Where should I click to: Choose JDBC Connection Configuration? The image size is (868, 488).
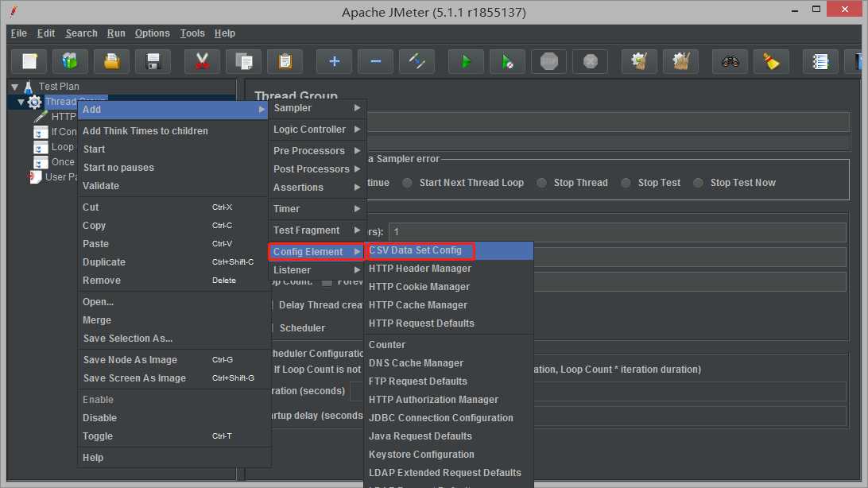pyautogui.click(x=448, y=418)
